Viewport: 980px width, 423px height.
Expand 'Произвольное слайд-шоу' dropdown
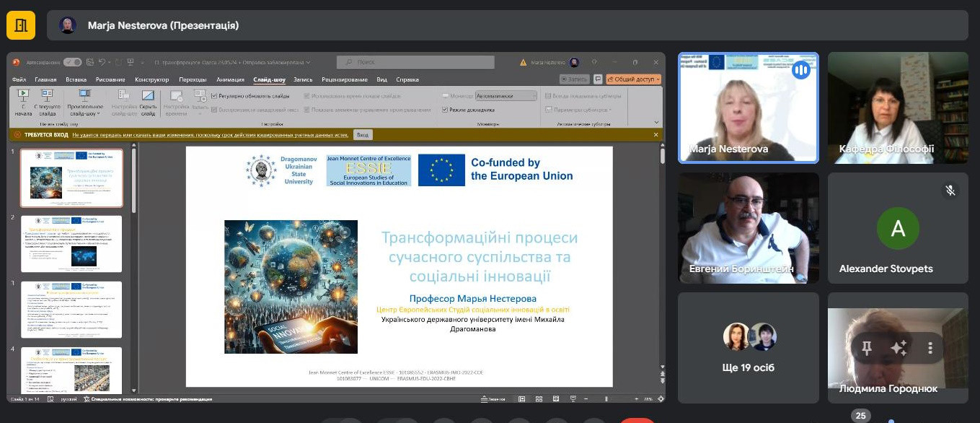tap(85, 113)
